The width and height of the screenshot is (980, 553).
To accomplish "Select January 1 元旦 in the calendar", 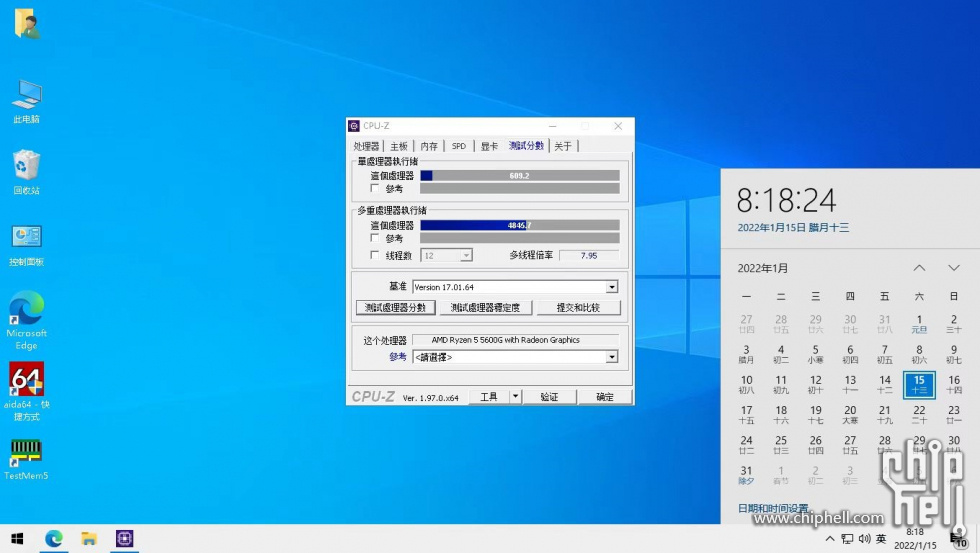I will click(919, 324).
